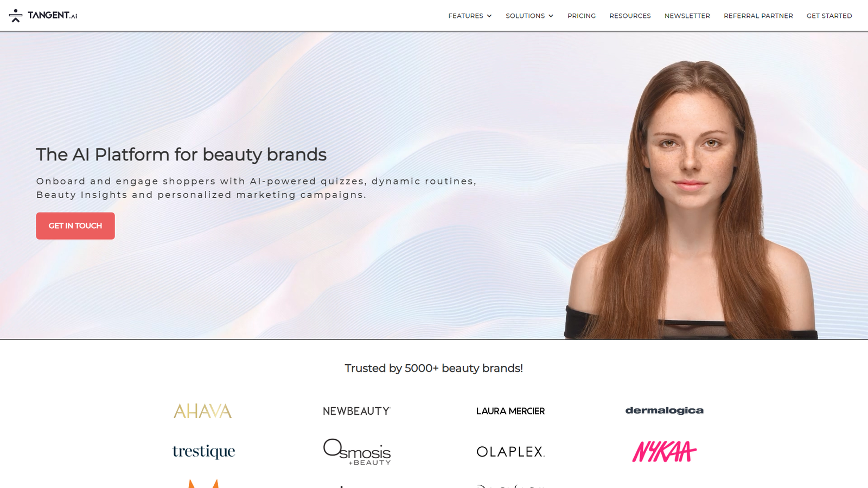
Task: Click the AHAVA brand logo
Action: coord(202,411)
